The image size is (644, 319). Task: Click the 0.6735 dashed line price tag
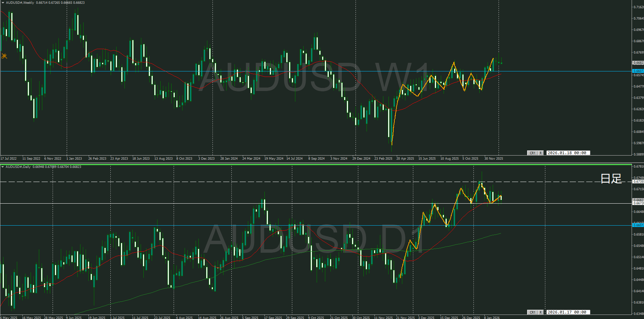click(x=638, y=182)
